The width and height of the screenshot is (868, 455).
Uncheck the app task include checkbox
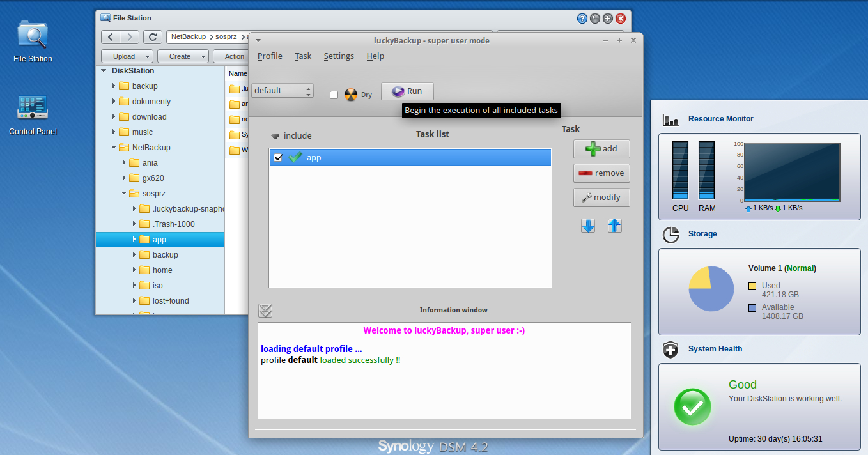278,157
